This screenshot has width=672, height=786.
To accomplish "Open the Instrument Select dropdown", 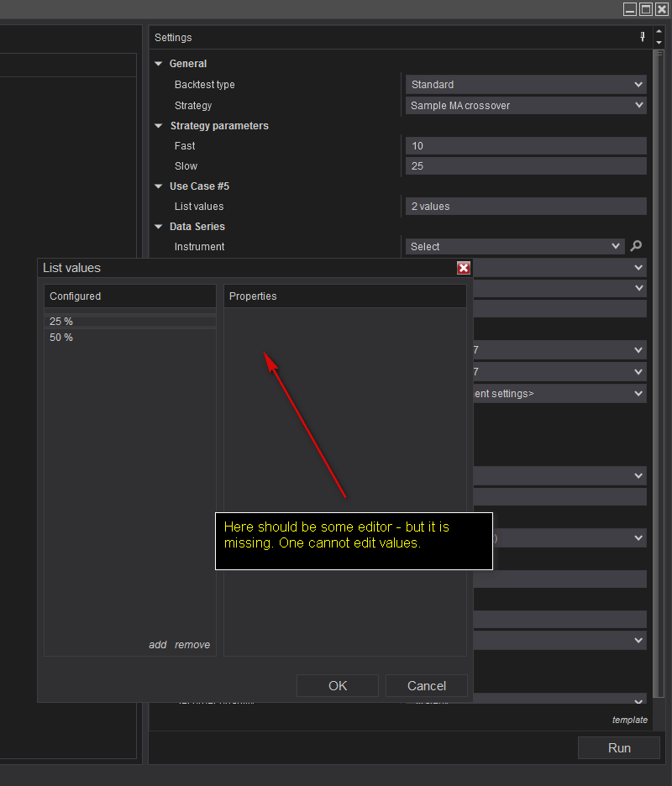I will coord(515,247).
